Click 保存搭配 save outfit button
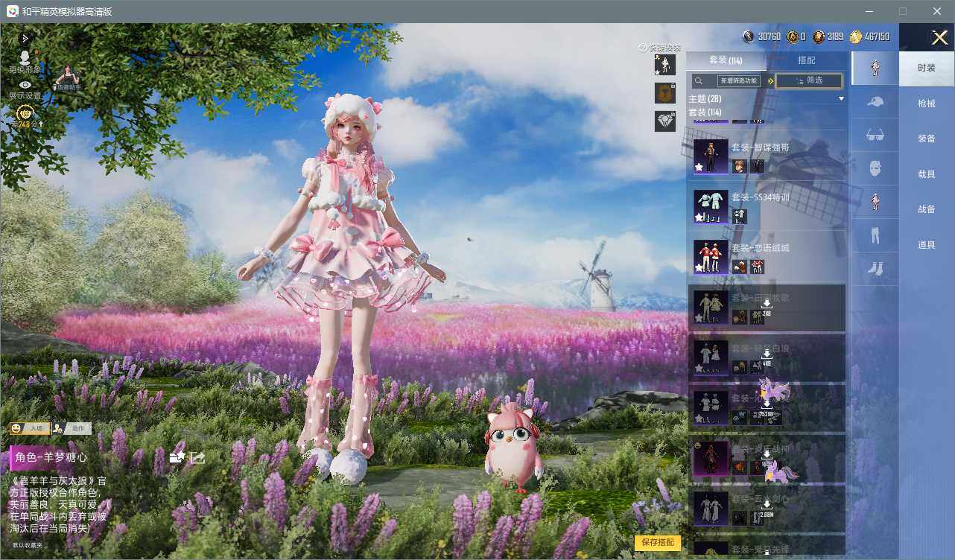The image size is (955, 560). coord(658,542)
